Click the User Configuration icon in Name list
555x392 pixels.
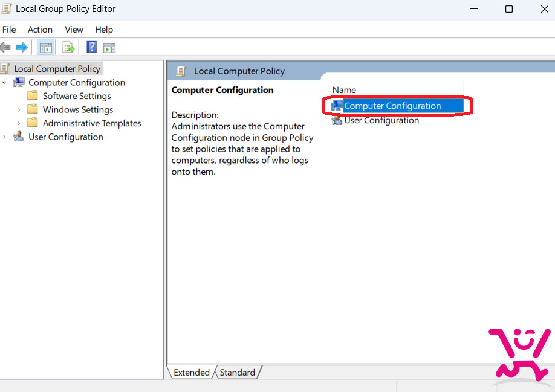(337, 120)
